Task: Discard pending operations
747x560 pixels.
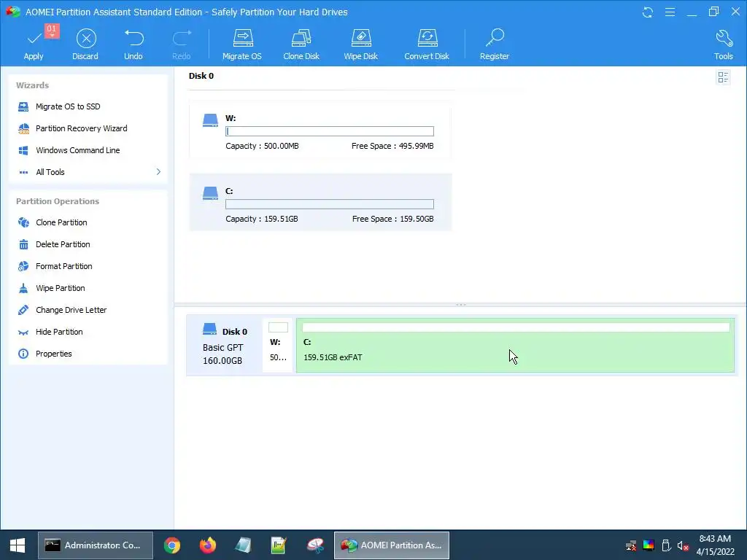Action: click(x=86, y=44)
